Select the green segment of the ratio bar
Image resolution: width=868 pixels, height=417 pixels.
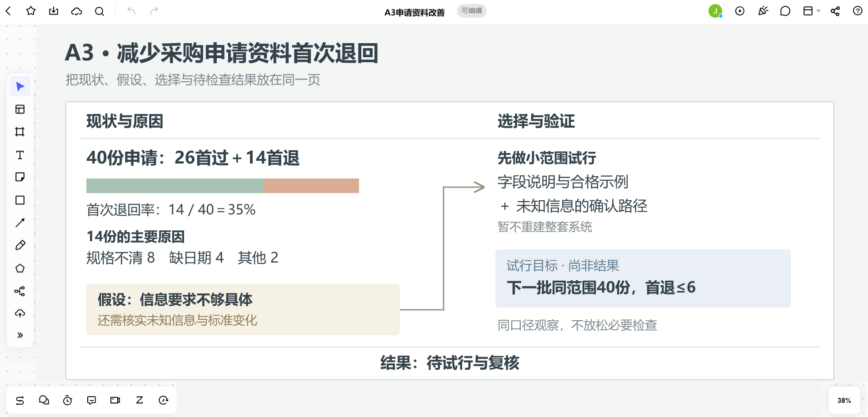[175, 186]
